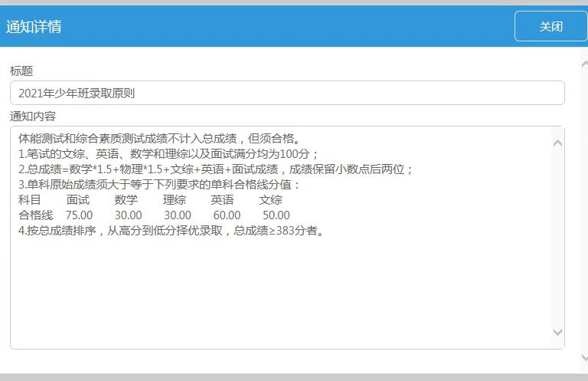Click the 通知内容 label
Viewport: 588px width, 381px height.
[33, 116]
